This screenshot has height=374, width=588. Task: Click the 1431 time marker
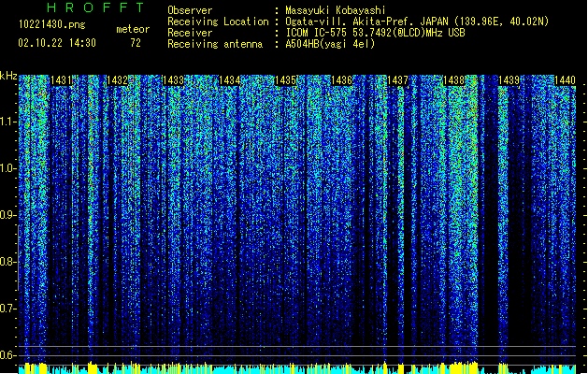click(x=61, y=80)
